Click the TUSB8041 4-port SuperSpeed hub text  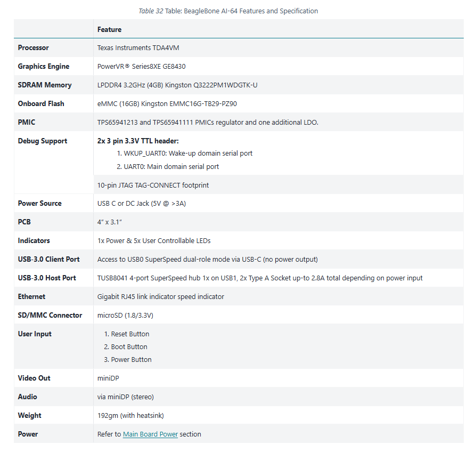pyautogui.click(x=260, y=278)
